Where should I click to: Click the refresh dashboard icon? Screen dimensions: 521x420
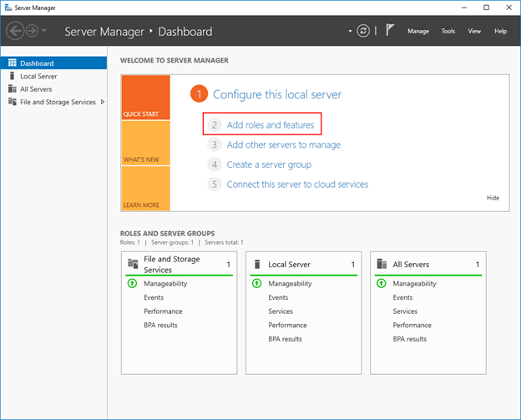tap(363, 31)
